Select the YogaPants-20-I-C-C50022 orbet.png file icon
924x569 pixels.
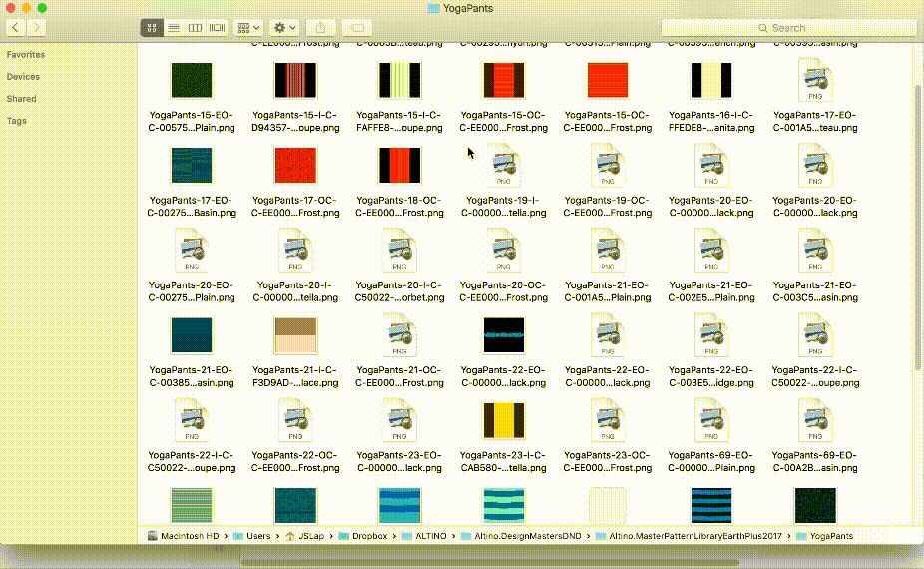coord(399,250)
